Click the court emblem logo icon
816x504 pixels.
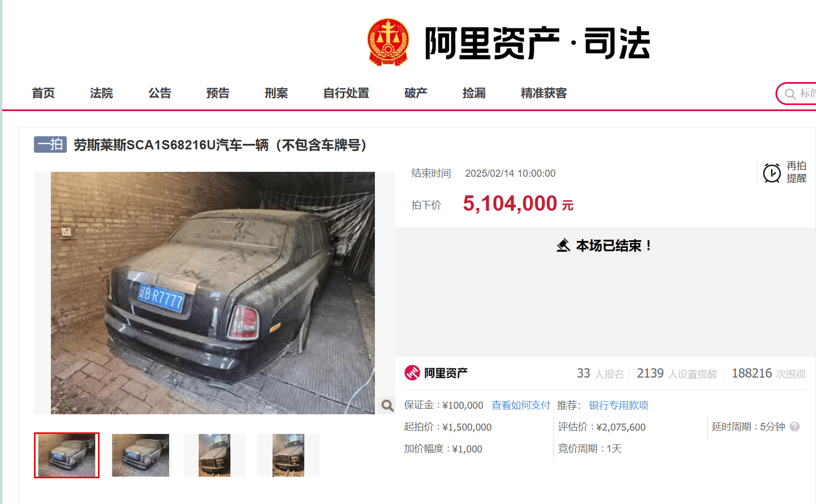click(388, 42)
